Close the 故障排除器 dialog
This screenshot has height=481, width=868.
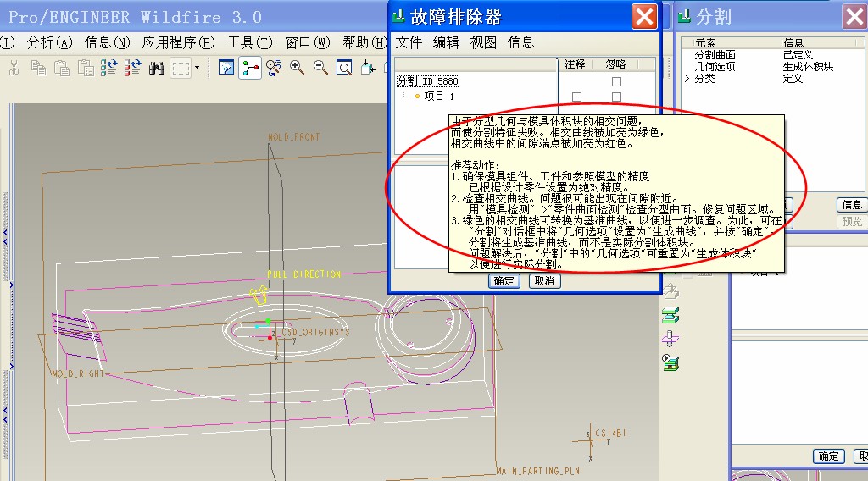click(x=644, y=17)
